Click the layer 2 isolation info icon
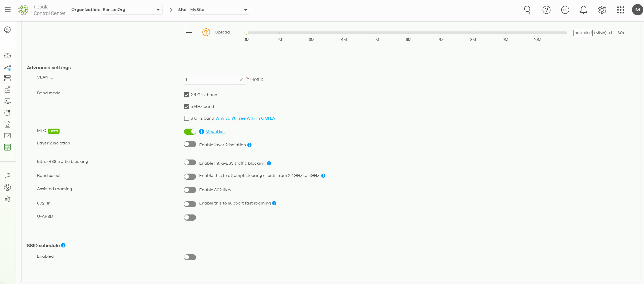The height and width of the screenshot is (284, 644). tap(249, 145)
